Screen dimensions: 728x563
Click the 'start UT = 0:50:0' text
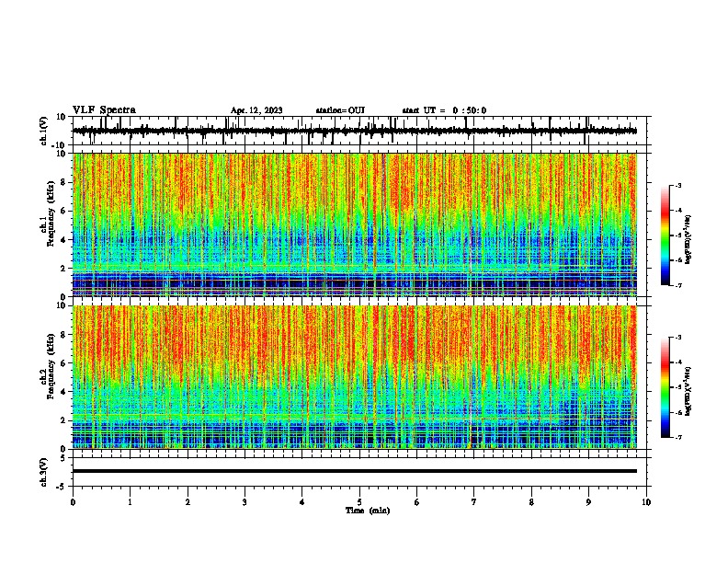click(444, 110)
